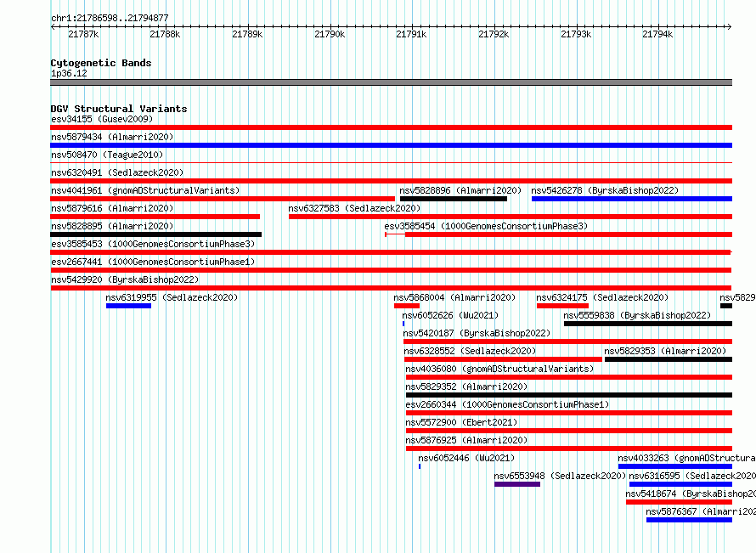Click nsv6052446 (Wu2021) label
The image size is (756, 553).
(466, 458)
